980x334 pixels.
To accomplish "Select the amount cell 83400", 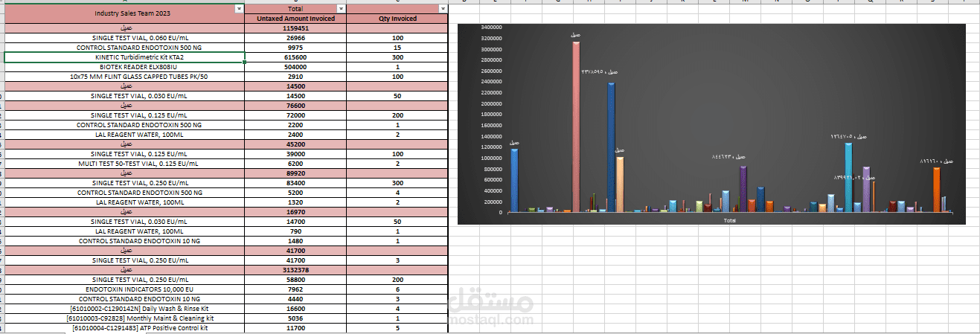I will [295, 182].
